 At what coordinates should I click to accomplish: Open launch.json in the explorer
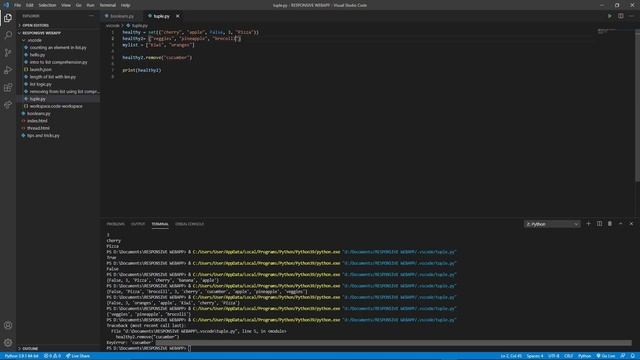[40, 69]
